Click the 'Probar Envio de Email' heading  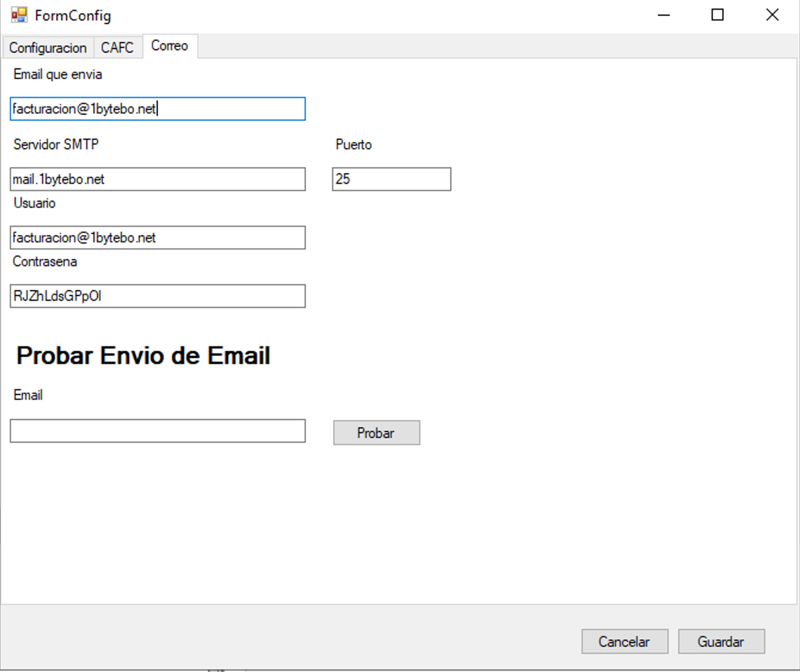(143, 356)
